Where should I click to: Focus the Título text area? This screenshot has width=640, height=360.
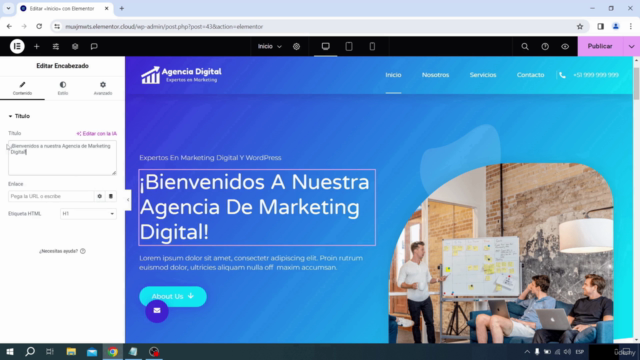click(62, 158)
